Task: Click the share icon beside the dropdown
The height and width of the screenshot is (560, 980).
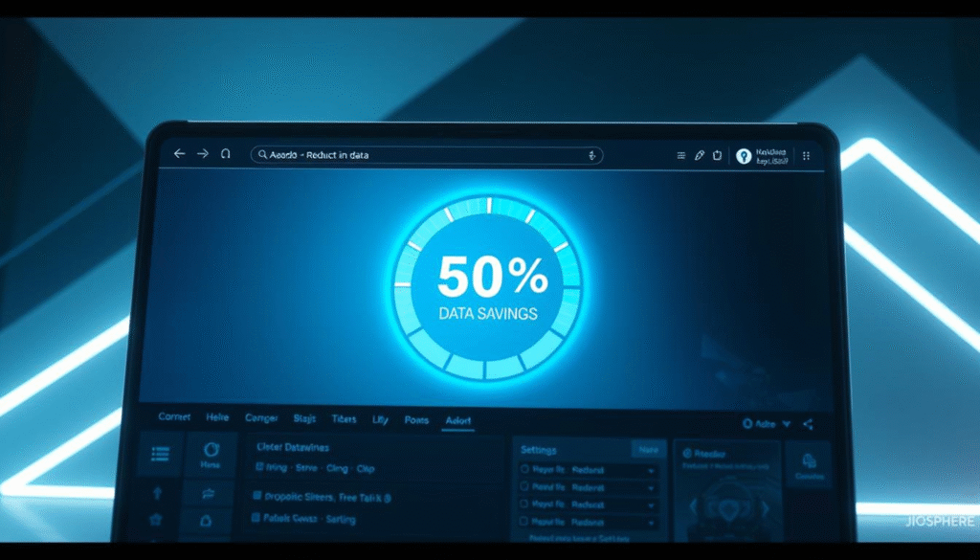Action: pyautogui.click(x=809, y=424)
